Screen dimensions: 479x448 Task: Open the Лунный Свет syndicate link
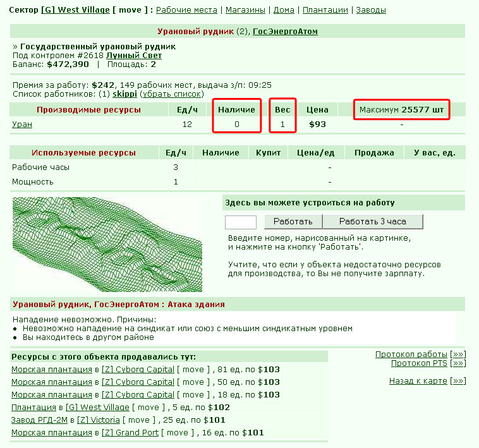pos(134,55)
